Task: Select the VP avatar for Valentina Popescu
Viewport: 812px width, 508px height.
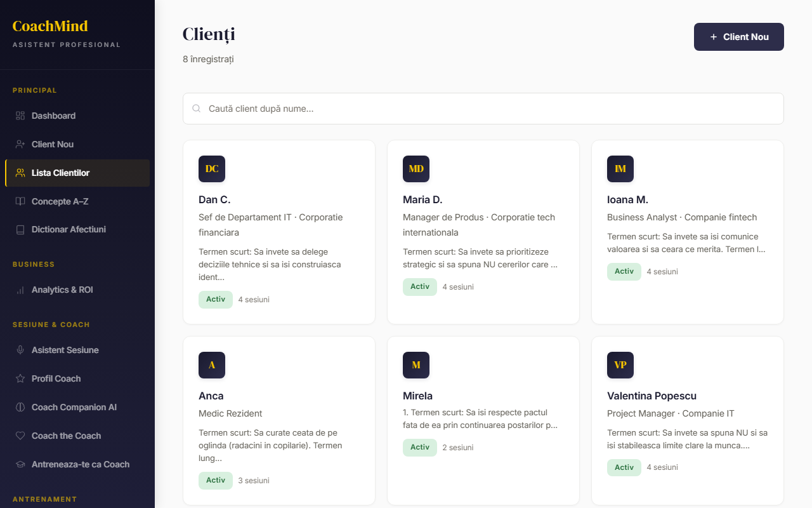Action: pos(620,365)
